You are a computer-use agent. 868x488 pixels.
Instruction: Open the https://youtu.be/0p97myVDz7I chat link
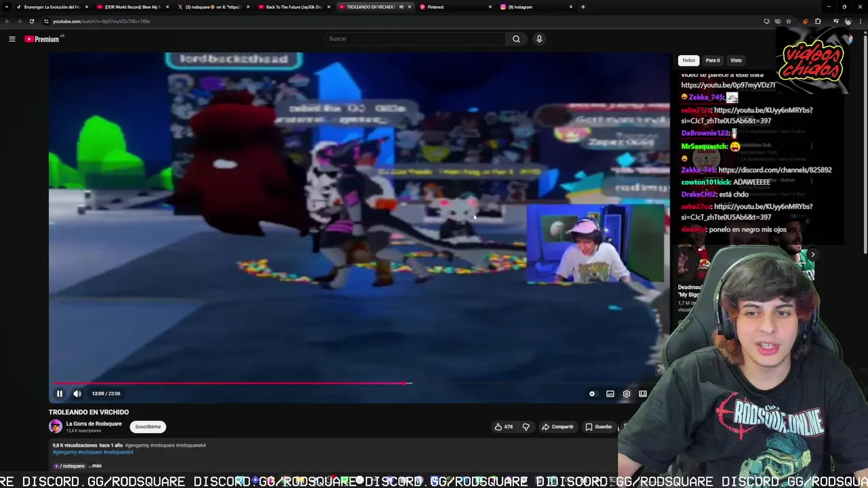click(728, 85)
